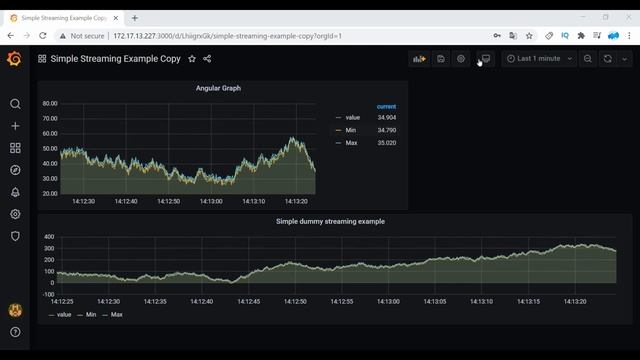This screenshot has width=640, height=360.
Task: Click the Add panel toolbar button
Action: click(x=419, y=59)
